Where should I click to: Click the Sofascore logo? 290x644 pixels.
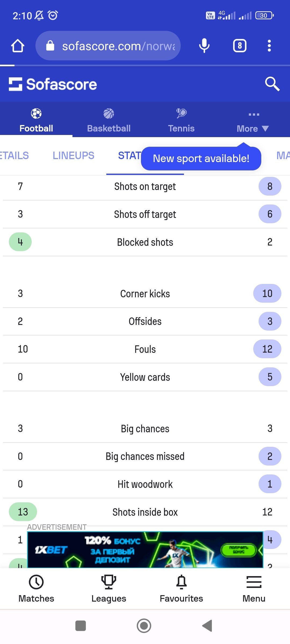point(53,84)
